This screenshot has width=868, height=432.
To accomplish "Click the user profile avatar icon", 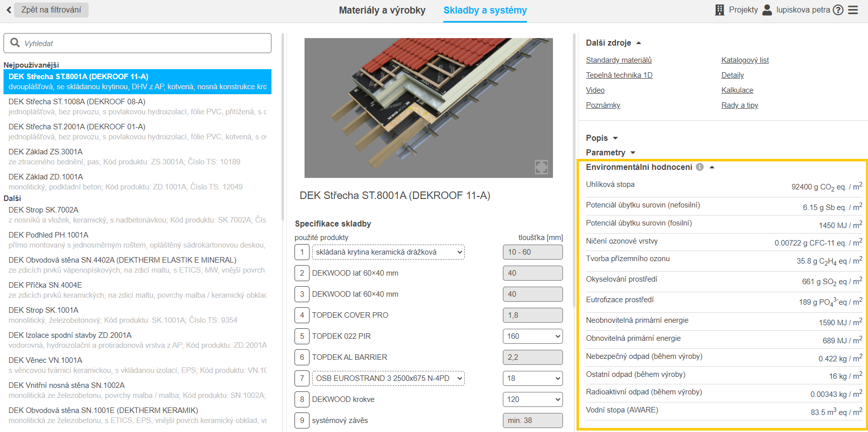I will point(767,10).
